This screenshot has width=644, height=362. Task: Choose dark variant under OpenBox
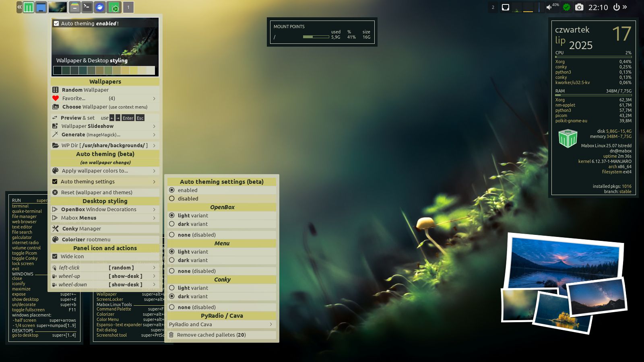point(172,224)
